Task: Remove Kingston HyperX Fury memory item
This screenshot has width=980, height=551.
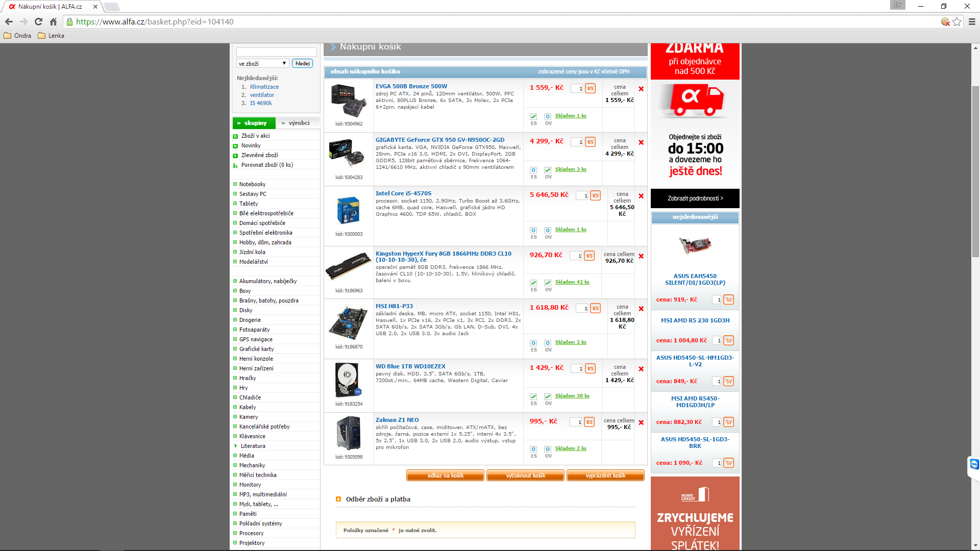Action: coord(641,256)
